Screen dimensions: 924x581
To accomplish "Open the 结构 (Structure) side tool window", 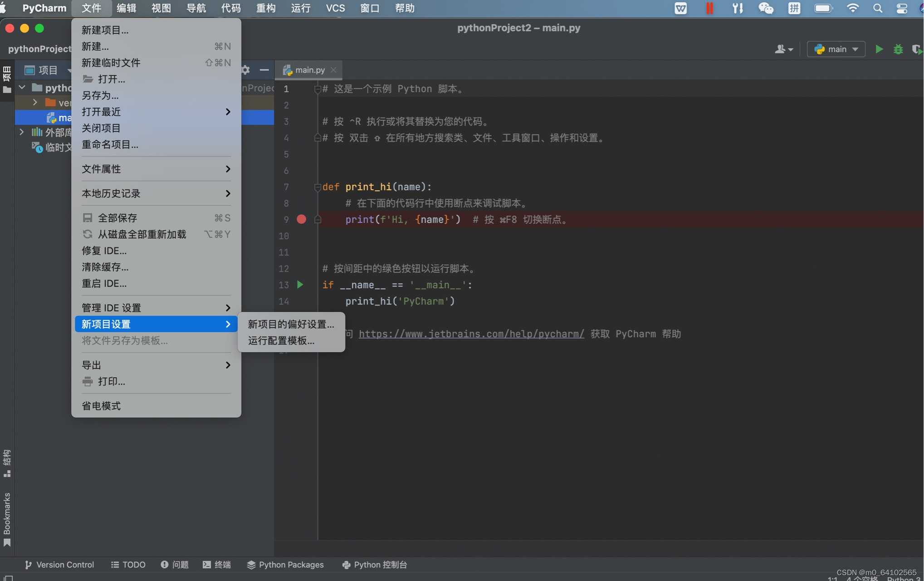I will point(7,463).
